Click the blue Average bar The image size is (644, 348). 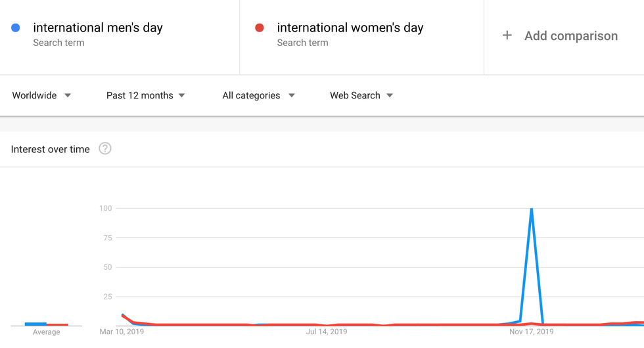pos(35,324)
